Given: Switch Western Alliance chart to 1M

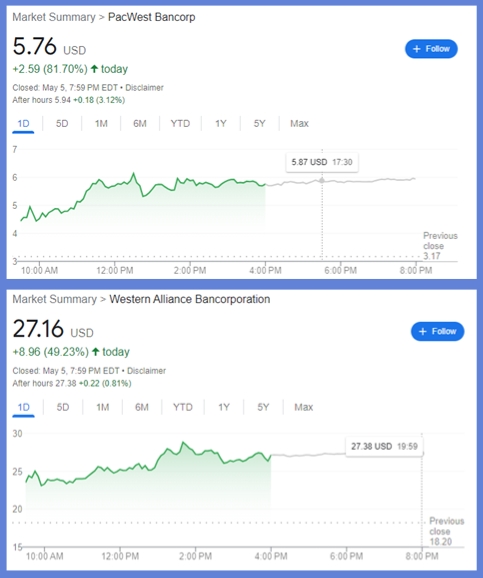Looking at the screenshot, I should (x=102, y=407).
